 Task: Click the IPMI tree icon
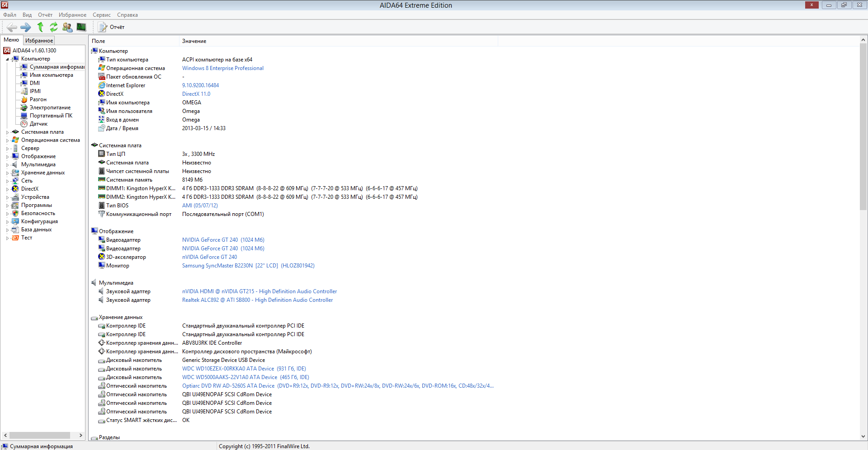(24, 91)
